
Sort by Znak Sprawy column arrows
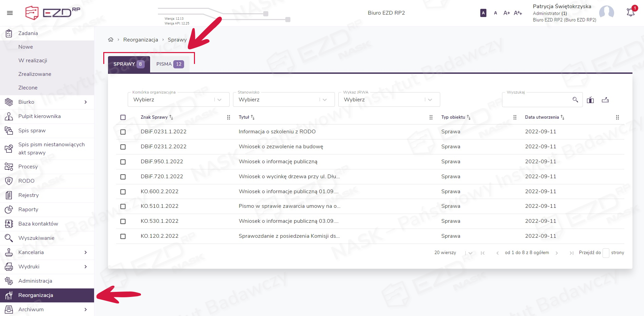click(171, 117)
